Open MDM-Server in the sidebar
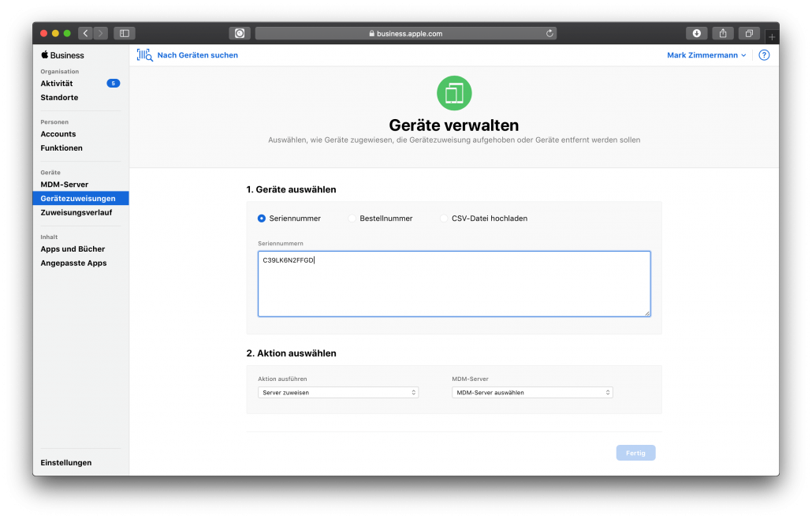The width and height of the screenshot is (812, 519). click(x=65, y=185)
